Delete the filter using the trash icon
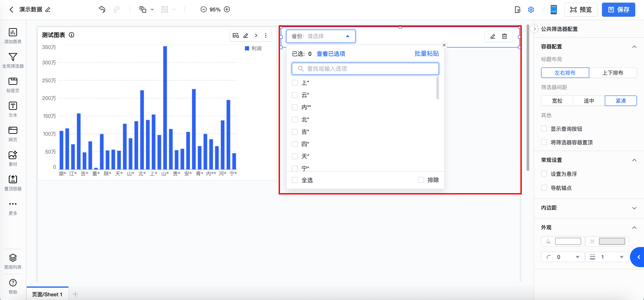The width and height of the screenshot is (644, 300). coord(504,37)
